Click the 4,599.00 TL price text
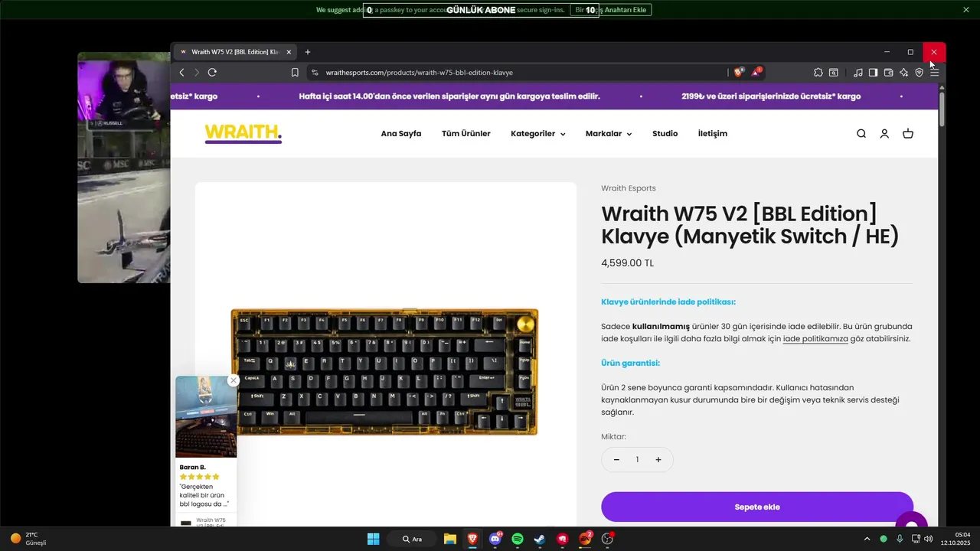 point(628,263)
